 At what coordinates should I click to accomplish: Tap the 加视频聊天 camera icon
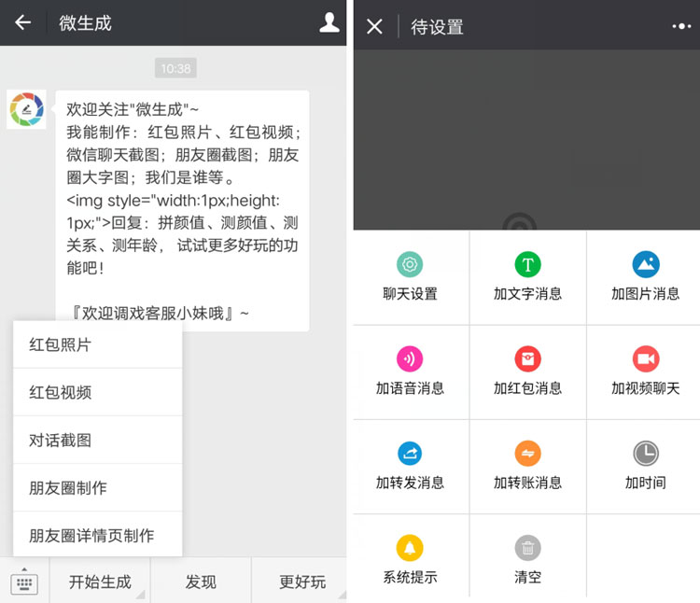pyautogui.click(x=645, y=359)
